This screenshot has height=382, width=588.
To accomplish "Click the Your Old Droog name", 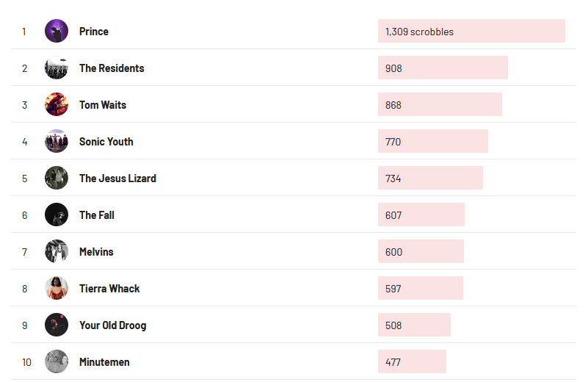I will pos(112,325).
